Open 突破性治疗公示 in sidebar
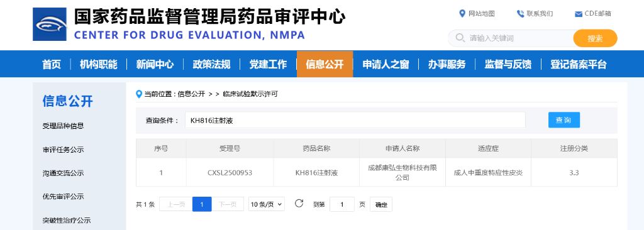Viewport: 644px width, 230px height. [x=67, y=221]
